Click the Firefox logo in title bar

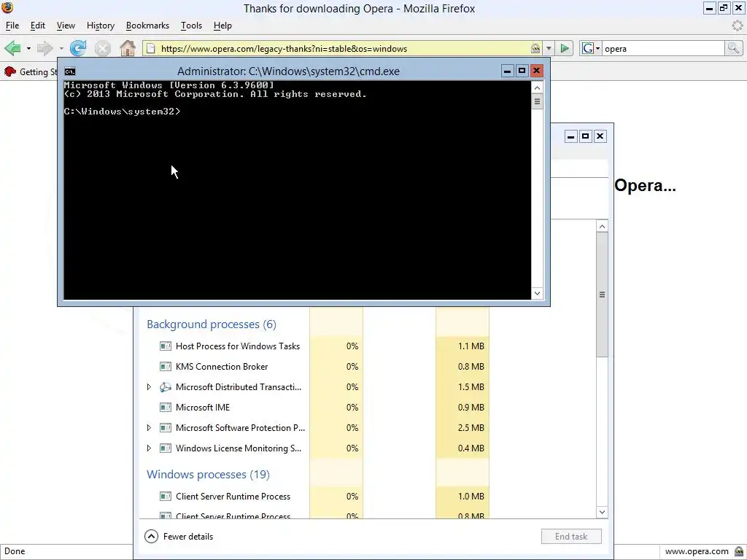click(7, 7)
